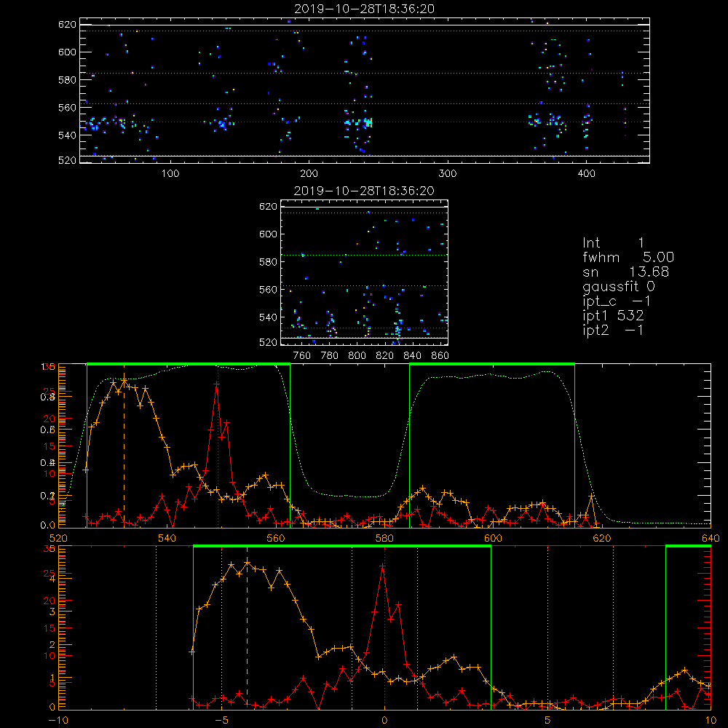
Task: Click x-axis label 560 on third profile plot
Action: (276, 539)
